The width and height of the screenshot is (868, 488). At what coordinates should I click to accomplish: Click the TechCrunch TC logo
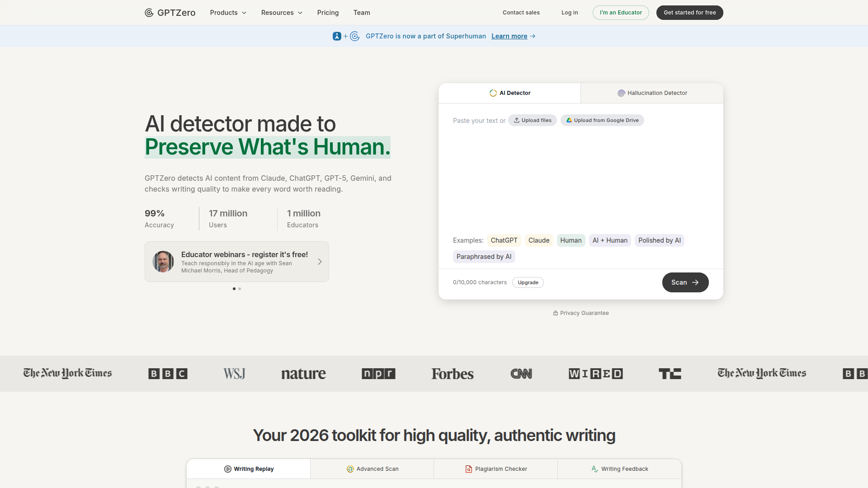(670, 374)
